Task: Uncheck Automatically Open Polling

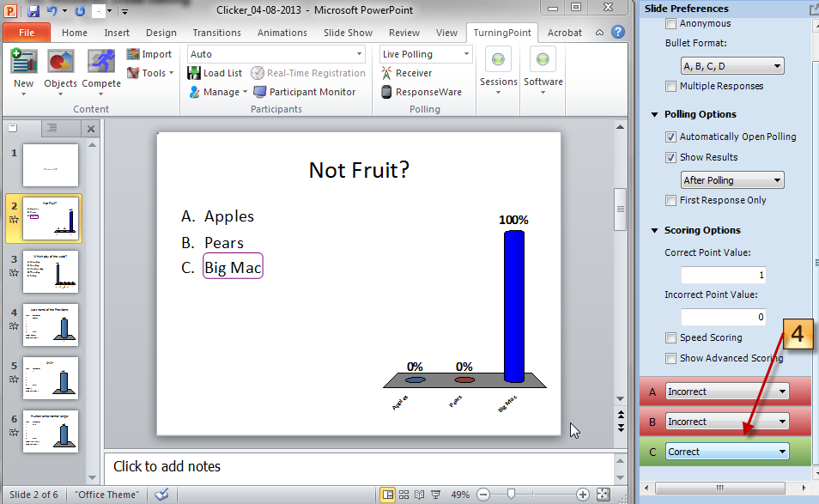Action: coord(670,137)
